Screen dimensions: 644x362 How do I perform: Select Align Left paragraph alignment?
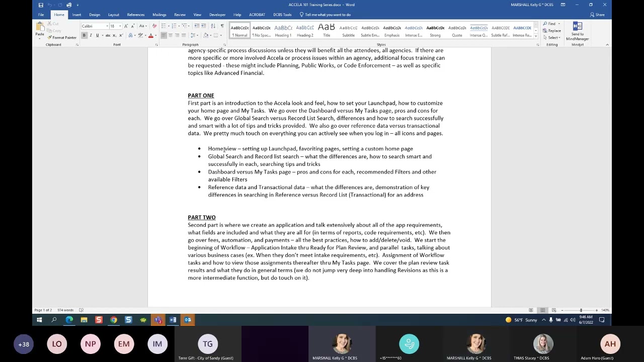164,35
